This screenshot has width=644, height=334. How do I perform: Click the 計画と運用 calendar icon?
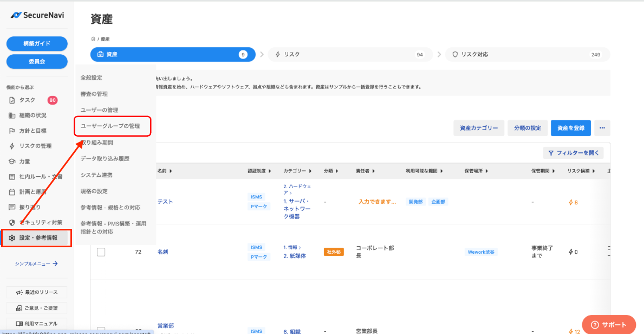point(12,192)
